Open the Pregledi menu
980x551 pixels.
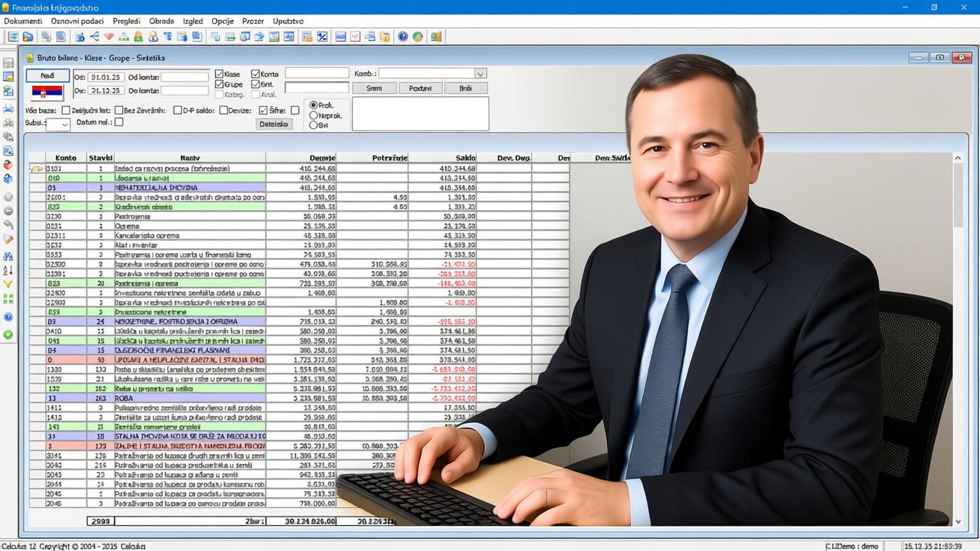click(x=127, y=21)
